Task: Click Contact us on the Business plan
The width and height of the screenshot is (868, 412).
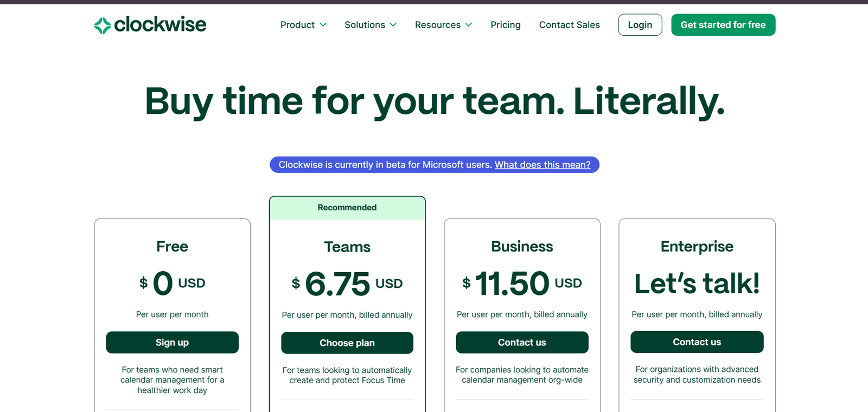Action: tap(522, 343)
